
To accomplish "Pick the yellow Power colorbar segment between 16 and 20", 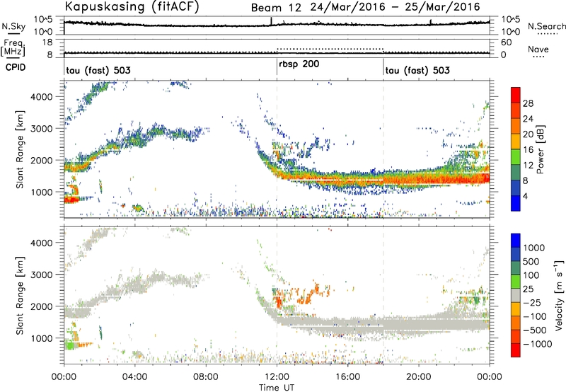I will coord(516,141).
